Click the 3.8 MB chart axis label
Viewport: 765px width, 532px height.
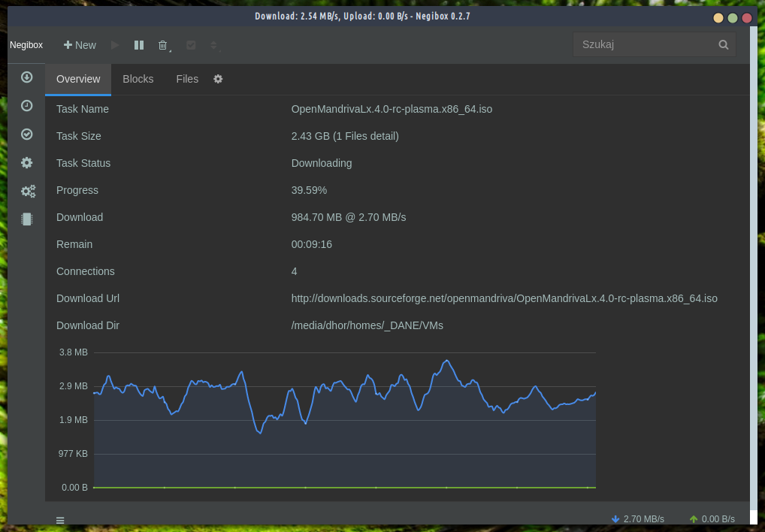[74, 352]
